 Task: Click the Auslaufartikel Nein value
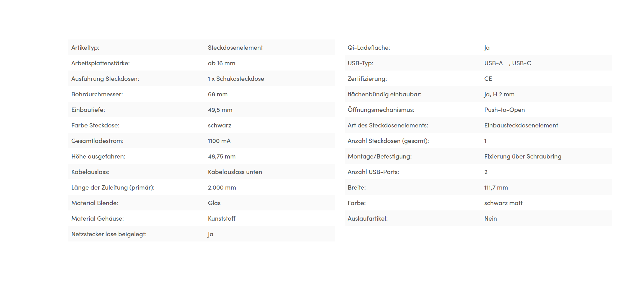click(490, 218)
